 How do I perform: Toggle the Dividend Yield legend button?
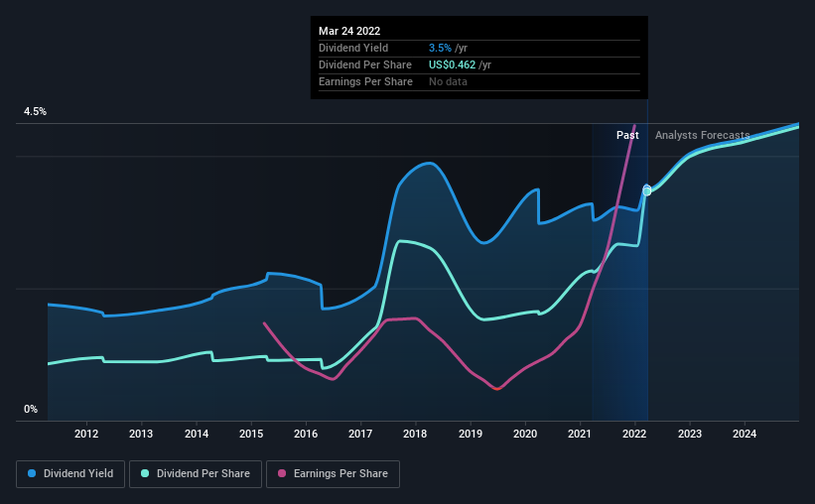tap(70, 474)
